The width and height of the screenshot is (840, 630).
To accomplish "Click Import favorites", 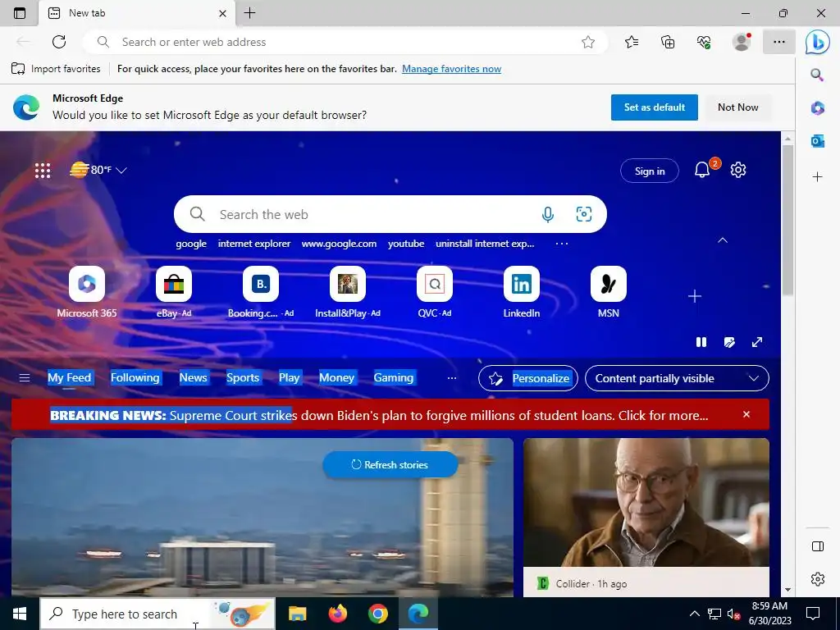I will click(57, 69).
